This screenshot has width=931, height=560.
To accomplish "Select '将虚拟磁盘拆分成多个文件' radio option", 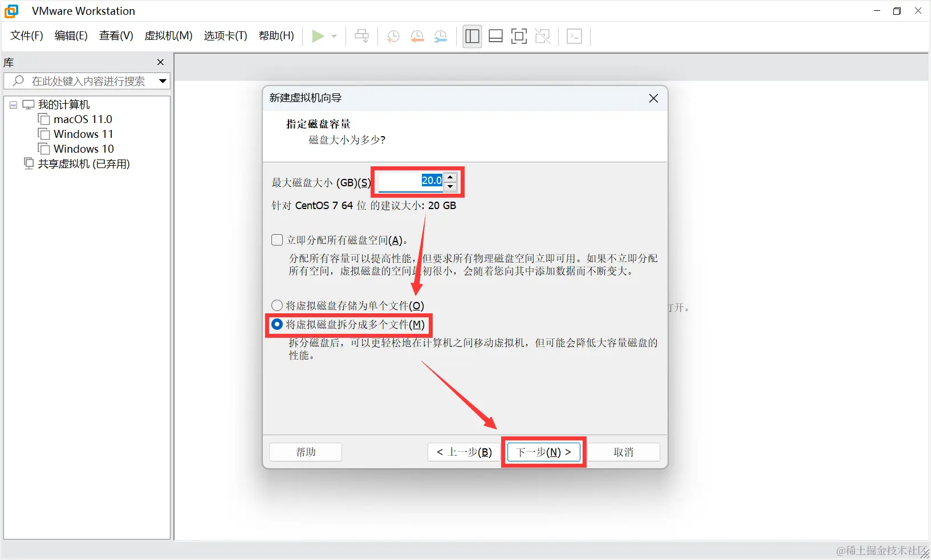I will pyautogui.click(x=277, y=324).
